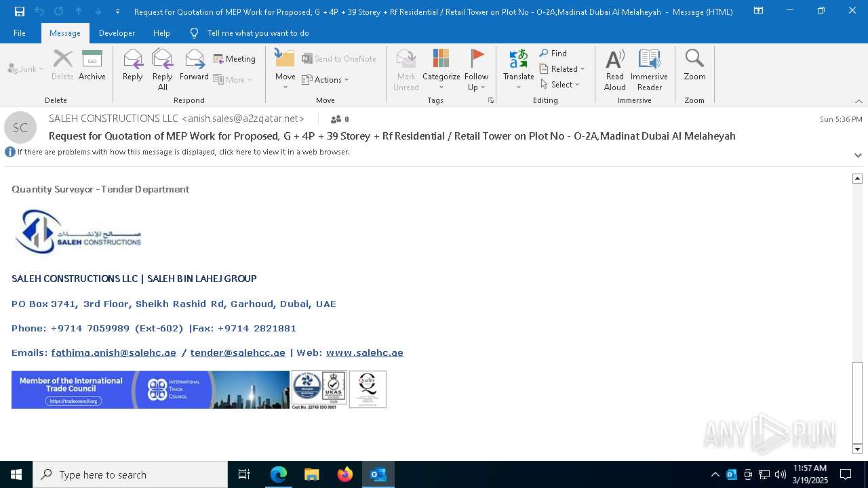868x488 pixels.
Task: Click the recipients count icon
Action: click(x=340, y=119)
